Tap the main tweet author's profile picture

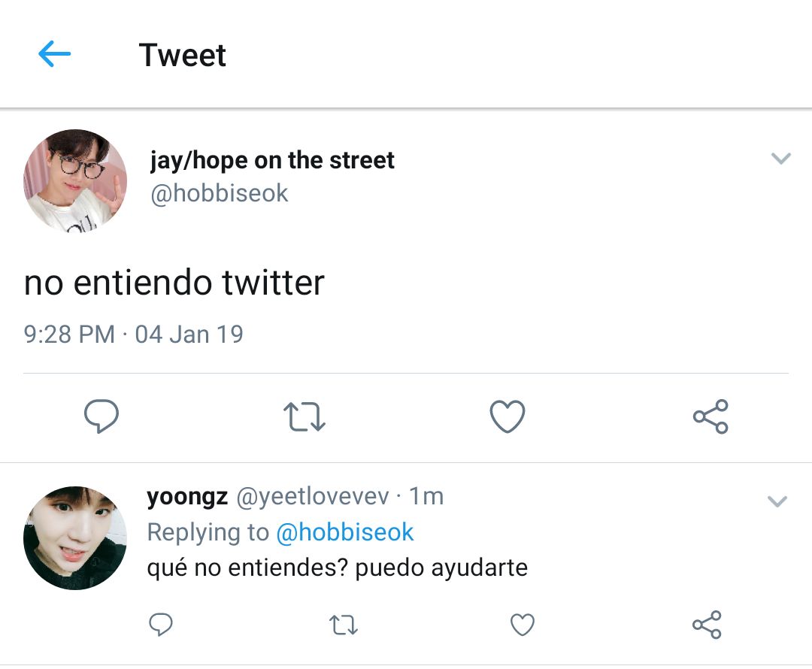tap(75, 180)
